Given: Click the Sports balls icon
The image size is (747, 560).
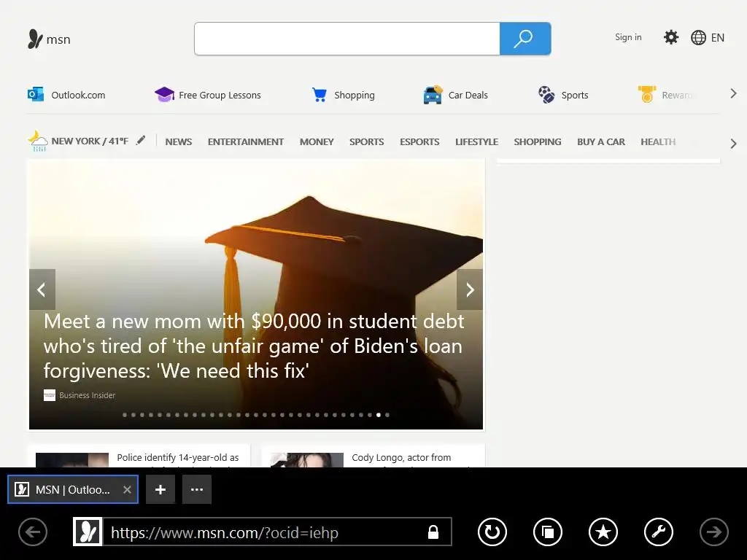Looking at the screenshot, I should click(546, 94).
